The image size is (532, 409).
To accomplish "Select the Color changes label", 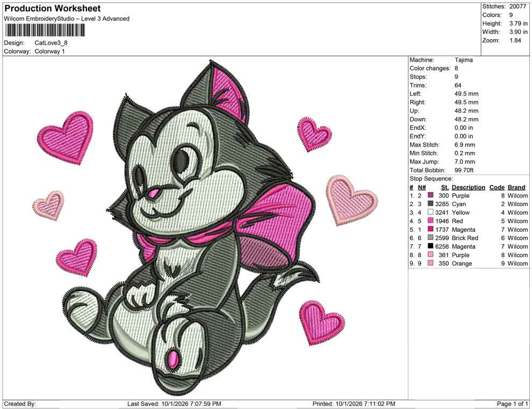I will [430, 69].
